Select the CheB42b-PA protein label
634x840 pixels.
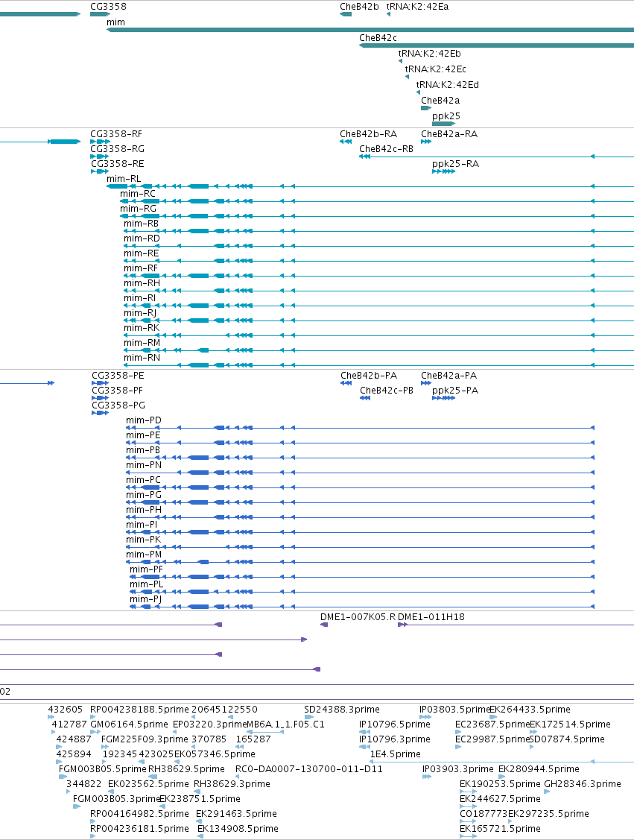[x=369, y=376]
